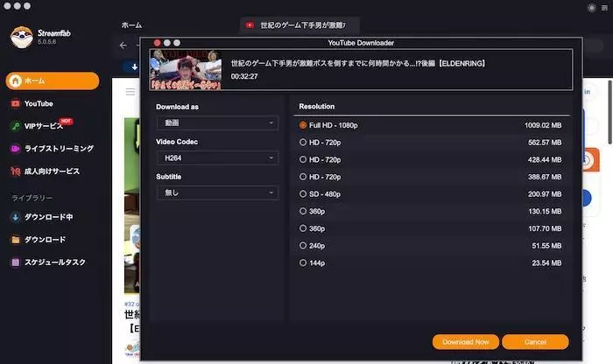Select Full HD - 1080p resolution

pos(431,125)
